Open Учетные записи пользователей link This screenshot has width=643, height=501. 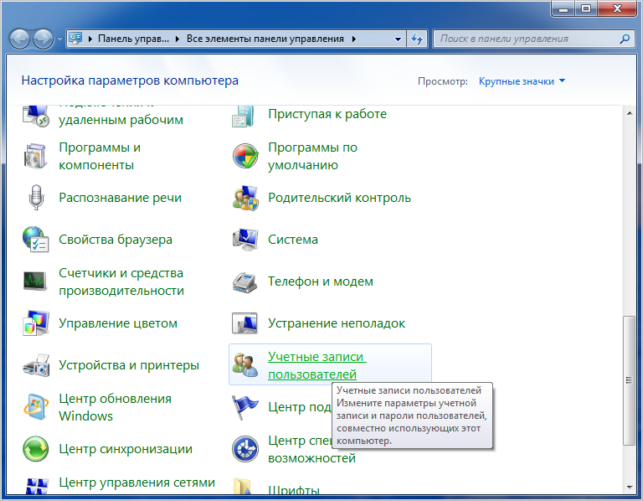click(317, 365)
